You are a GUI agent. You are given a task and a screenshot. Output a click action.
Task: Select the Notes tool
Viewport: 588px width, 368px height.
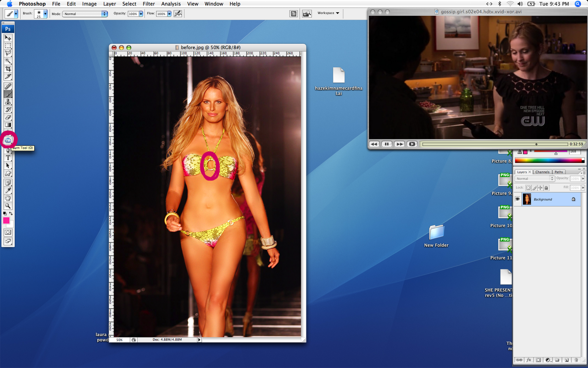(x=8, y=183)
